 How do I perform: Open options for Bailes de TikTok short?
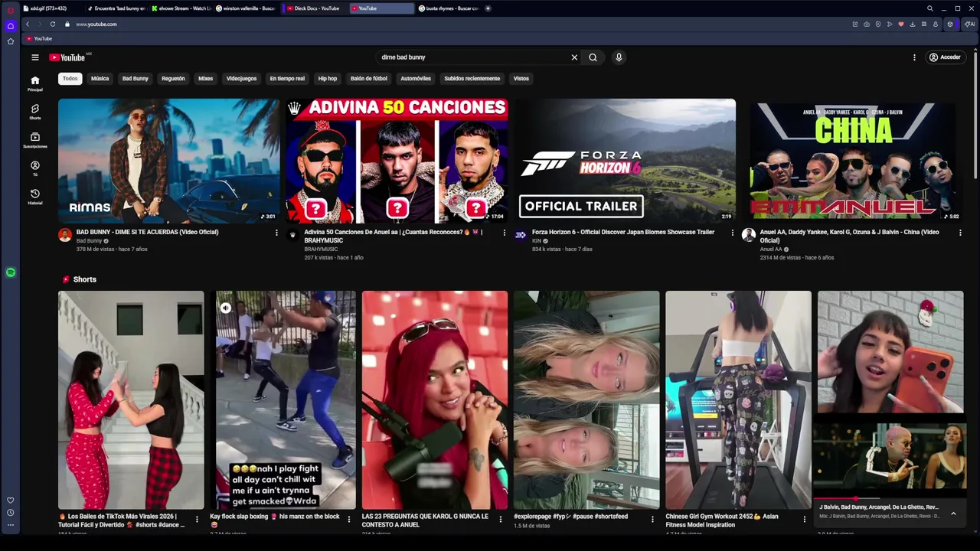click(197, 520)
